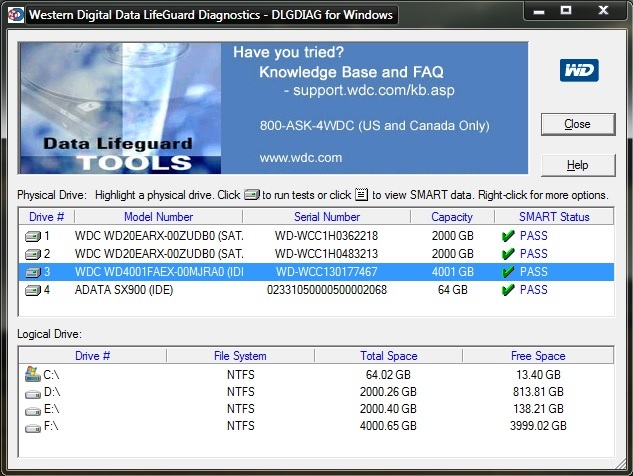Click the 2000.40 GB total space value
This screenshot has height=476, width=633.
(x=388, y=409)
